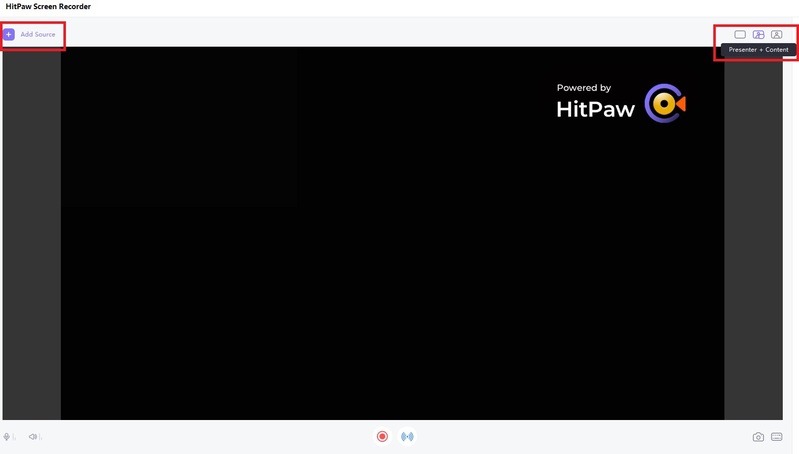Open the keyboard shortcuts icon

pos(777,437)
